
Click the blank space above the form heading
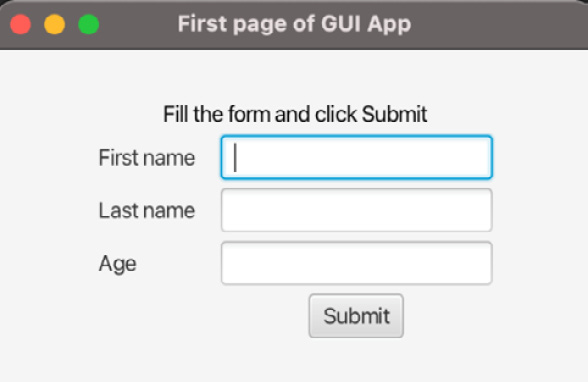click(295, 75)
